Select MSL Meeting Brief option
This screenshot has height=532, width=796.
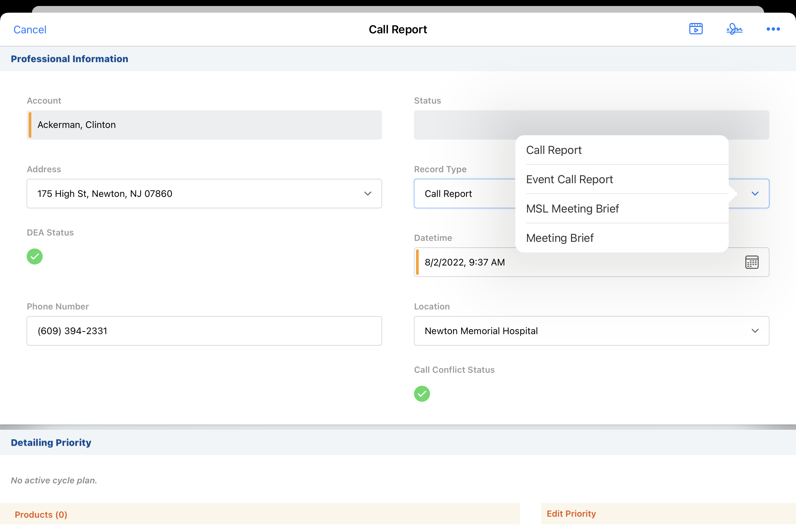572,209
